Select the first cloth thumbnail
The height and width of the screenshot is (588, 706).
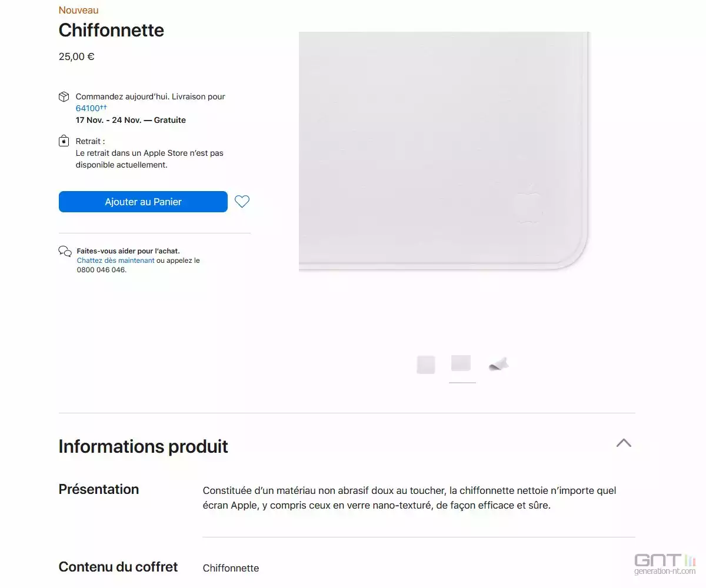(426, 365)
